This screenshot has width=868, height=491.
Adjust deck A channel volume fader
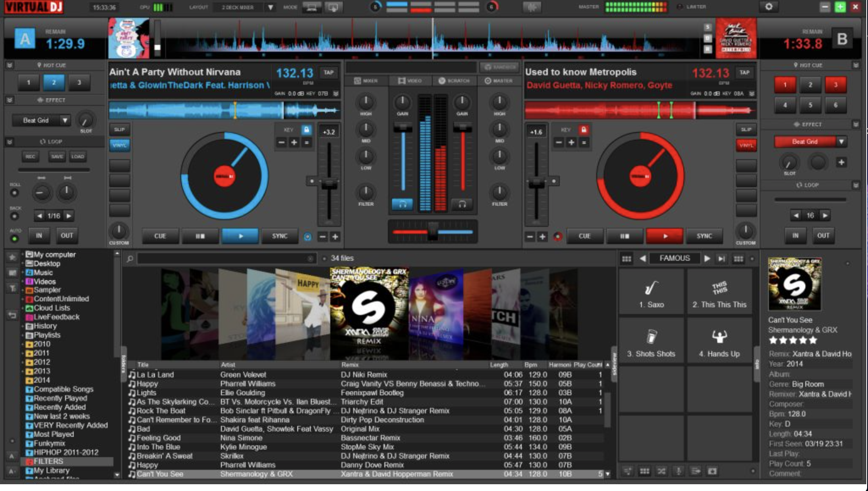point(403,127)
